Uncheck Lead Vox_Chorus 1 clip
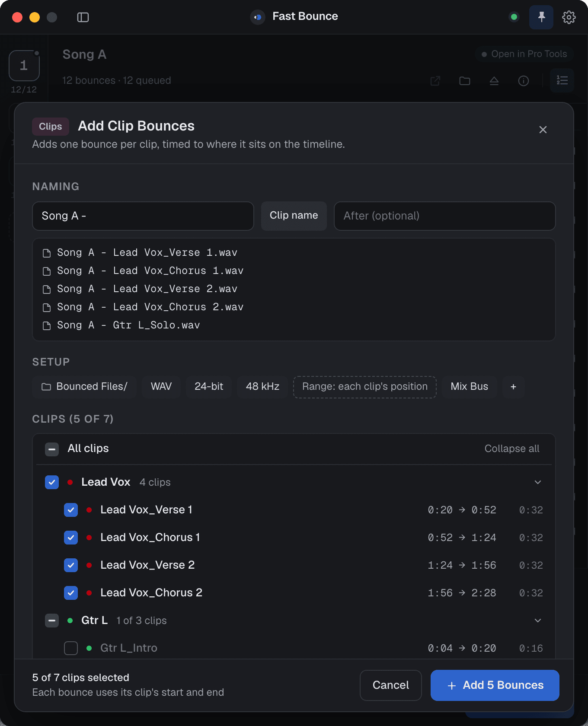Viewport: 588px width, 726px height. (71, 538)
